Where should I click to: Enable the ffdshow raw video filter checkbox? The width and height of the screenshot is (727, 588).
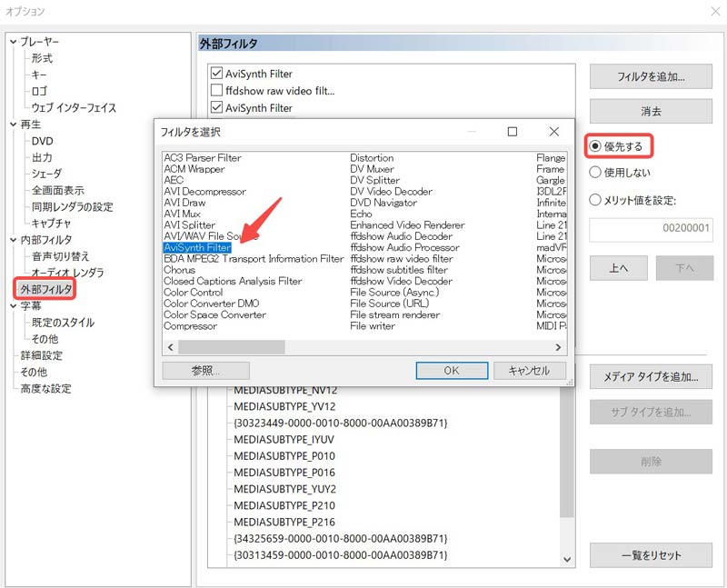216,91
